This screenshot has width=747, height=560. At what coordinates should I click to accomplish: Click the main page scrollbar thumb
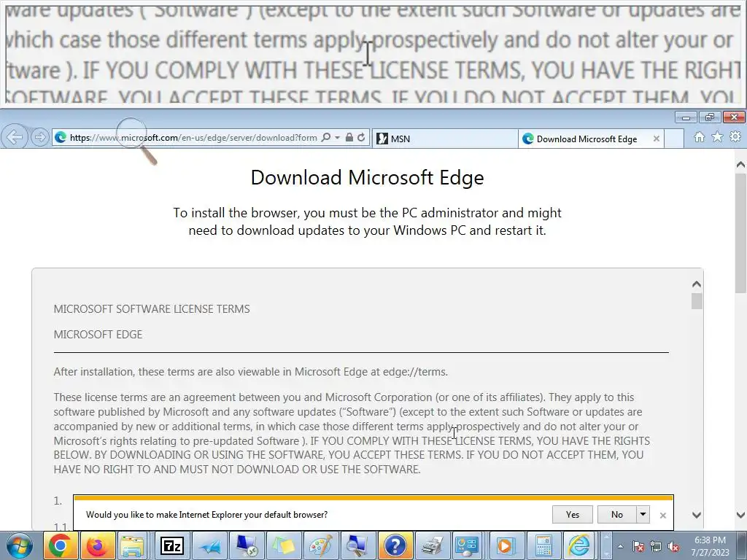coord(741,233)
